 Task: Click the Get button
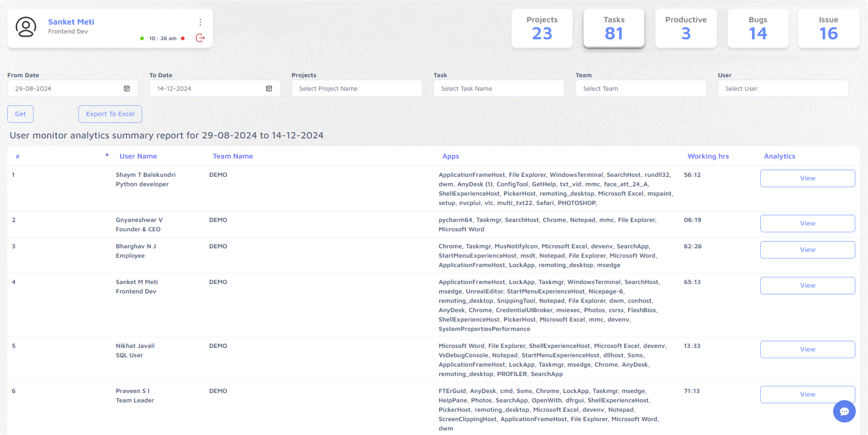[20, 114]
